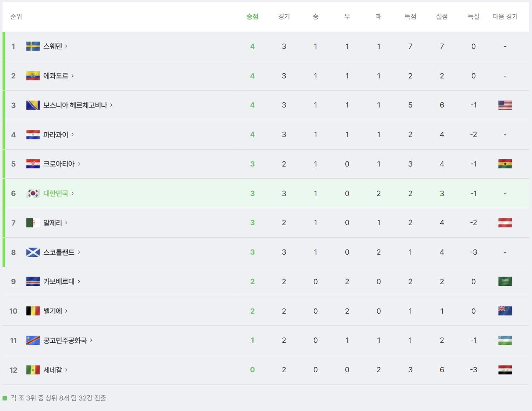Click the Sweden flag icon
Image resolution: width=532 pixels, height=411 pixels.
tap(33, 46)
